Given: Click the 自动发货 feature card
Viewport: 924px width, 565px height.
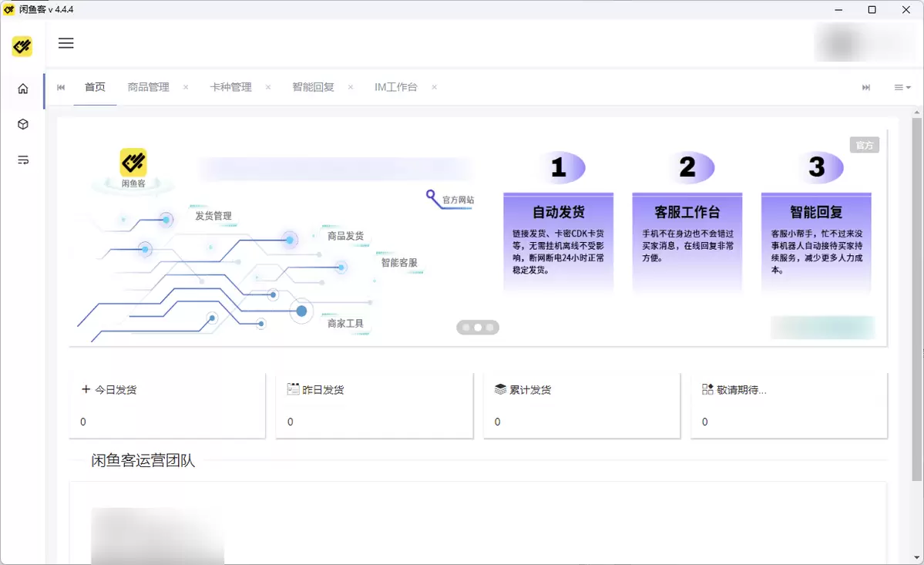Looking at the screenshot, I should [558, 241].
